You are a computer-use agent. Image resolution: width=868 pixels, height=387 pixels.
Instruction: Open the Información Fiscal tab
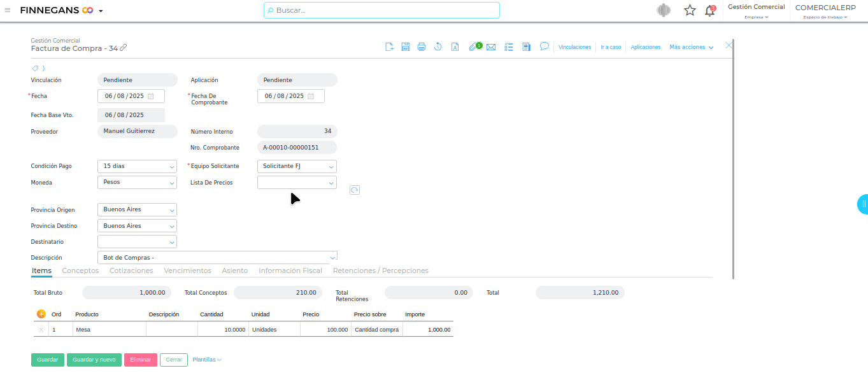pos(290,271)
